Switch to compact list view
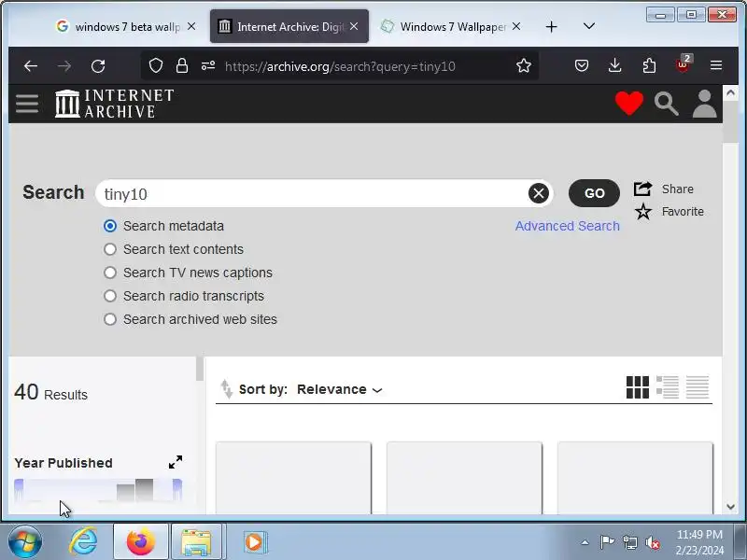Screen dimensions: 747x560 [x=698, y=387]
